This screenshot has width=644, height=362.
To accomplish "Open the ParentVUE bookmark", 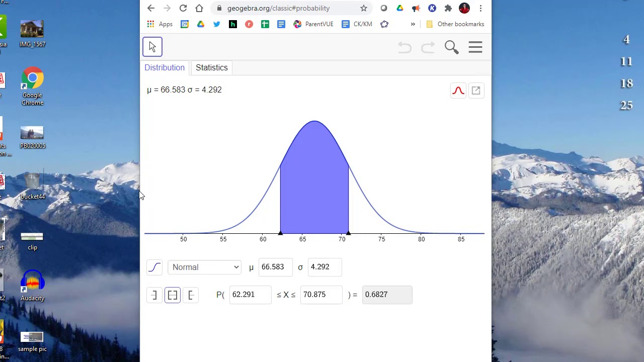I will 313,24.
